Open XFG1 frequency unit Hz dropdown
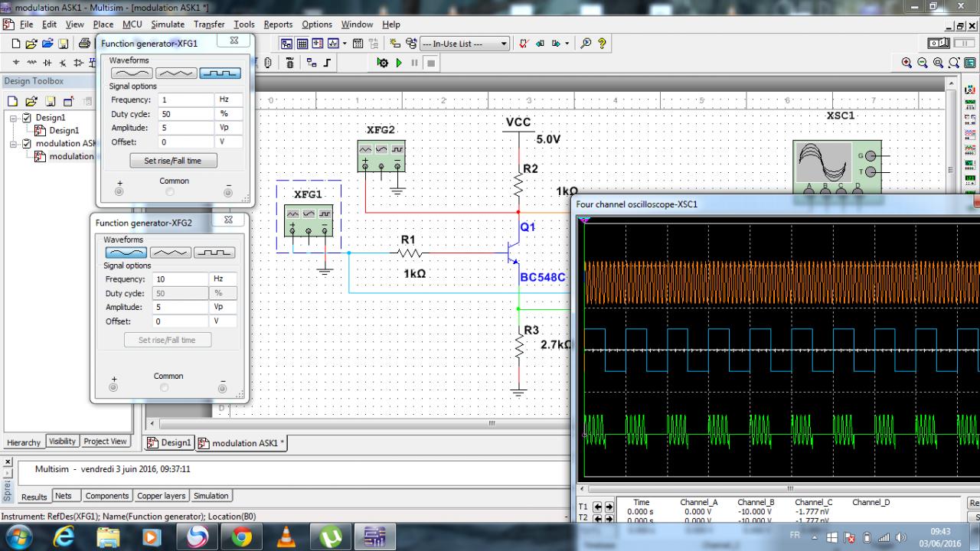Image resolution: width=980 pixels, height=551 pixels. click(230, 99)
